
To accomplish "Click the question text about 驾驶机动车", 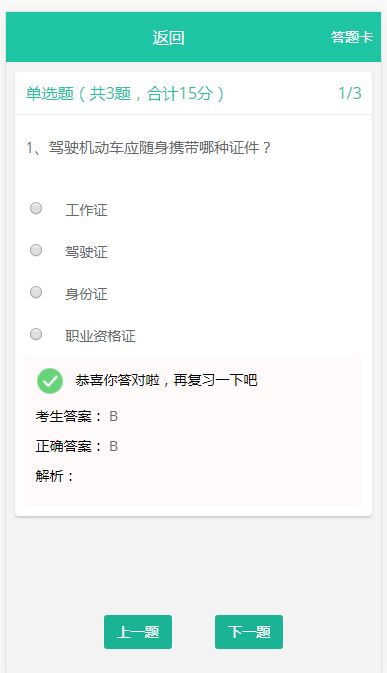I will click(x=148, y=148).
